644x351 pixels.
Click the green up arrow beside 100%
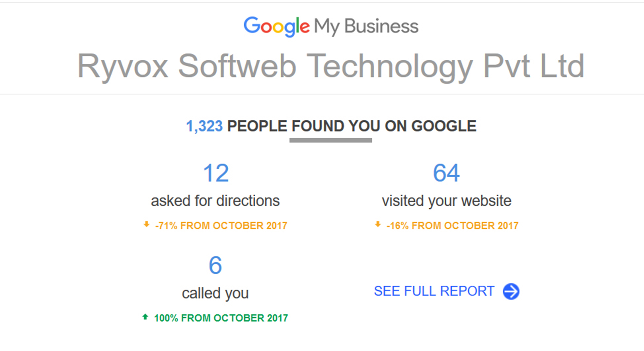[x=145, y=317]
